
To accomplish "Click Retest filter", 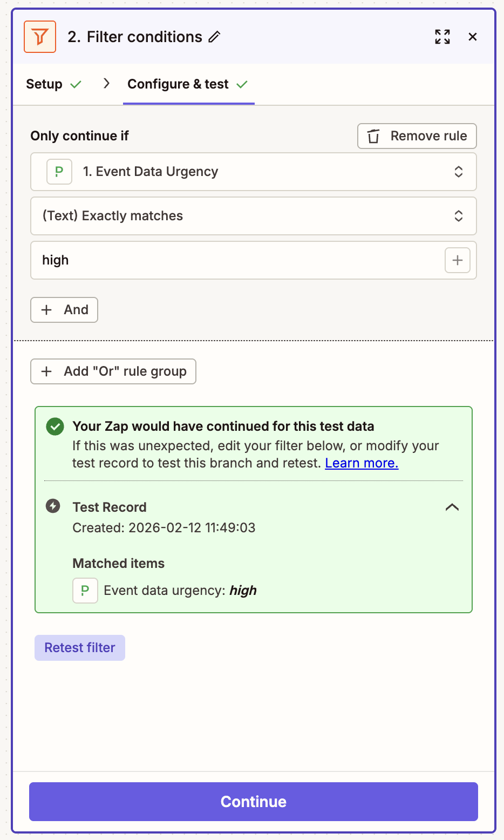I will 79,647.
